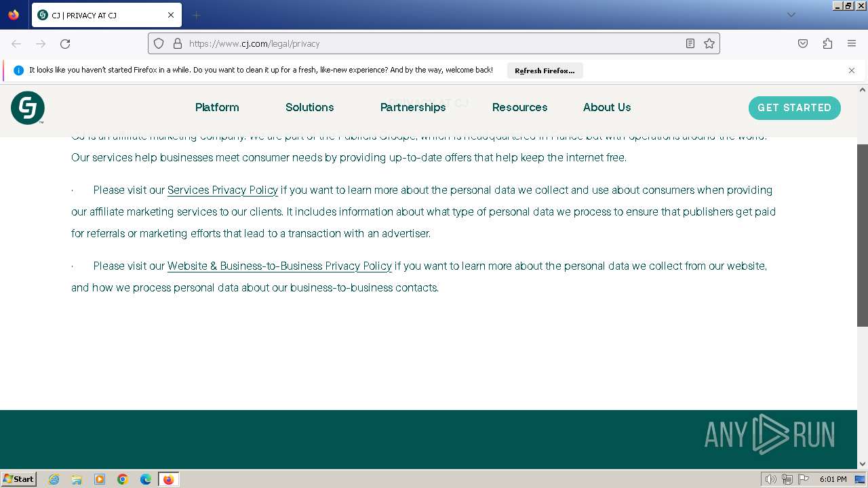The width and height of the screenshot is (868, 488).
Task: Click the Firefox icon in title bar
Action: [14, 15]
